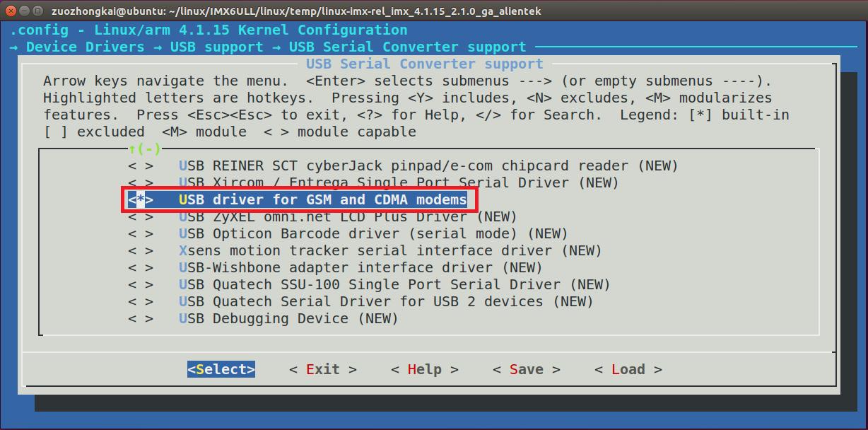
Task: Toggle the Xsens motion tracker state brackets
Action: 141,250
